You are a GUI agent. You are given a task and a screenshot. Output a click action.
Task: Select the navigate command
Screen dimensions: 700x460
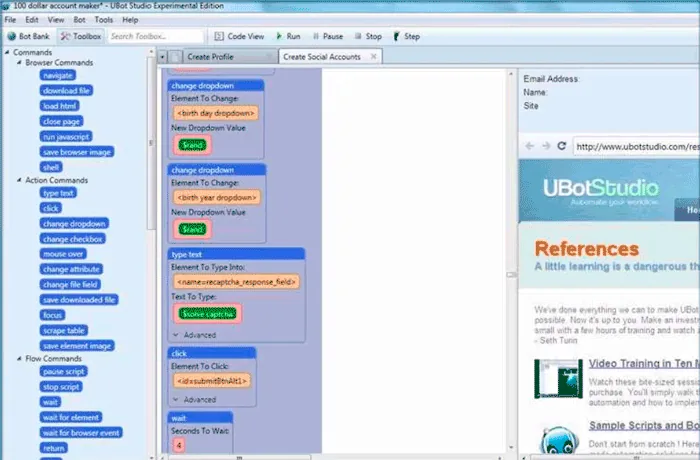click(58, 75)
